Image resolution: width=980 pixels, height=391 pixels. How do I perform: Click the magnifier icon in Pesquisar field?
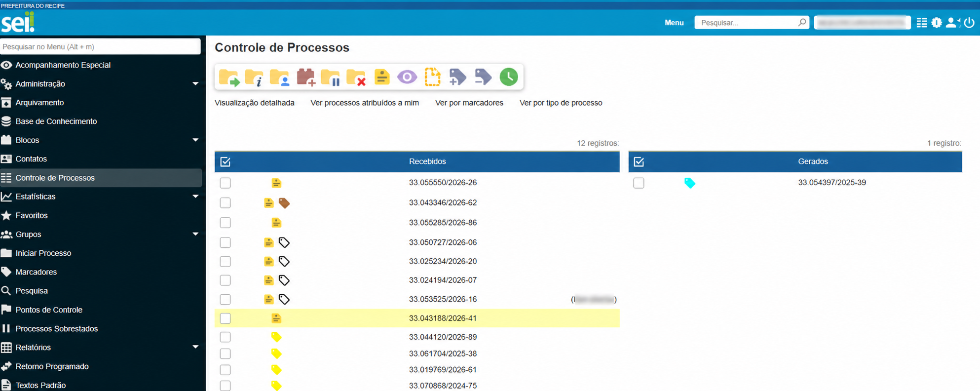pyautogui.click(x=802, y=22)
